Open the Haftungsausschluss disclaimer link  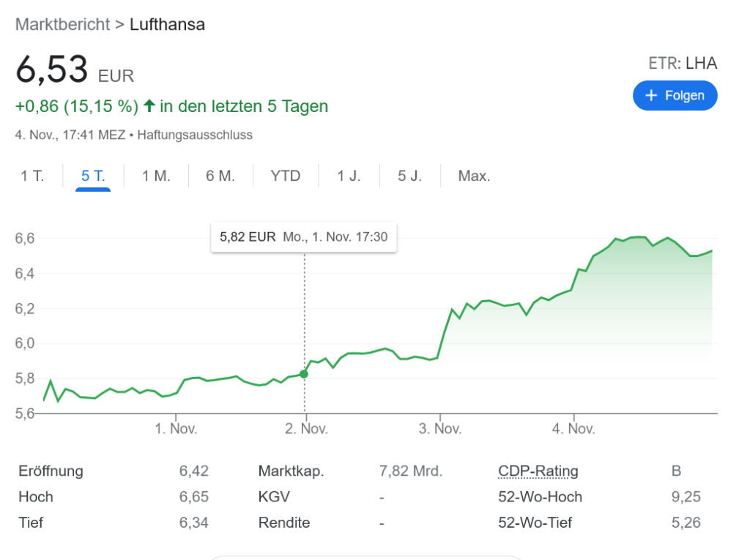pos(195,135)
